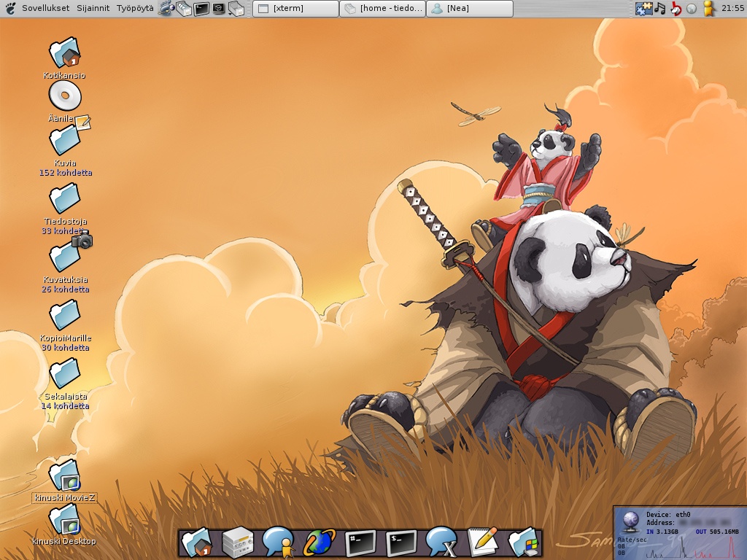Image resolution: width=747 pixels, height=560 pixels.
Task: Open the KopioiMarille folder icon
Action: [65, 315]
